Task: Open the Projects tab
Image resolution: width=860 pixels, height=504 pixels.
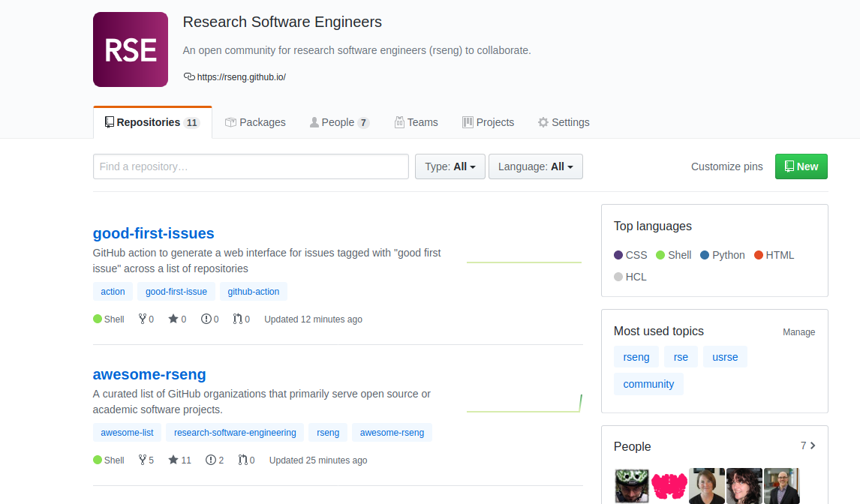Action: [488, 122]
